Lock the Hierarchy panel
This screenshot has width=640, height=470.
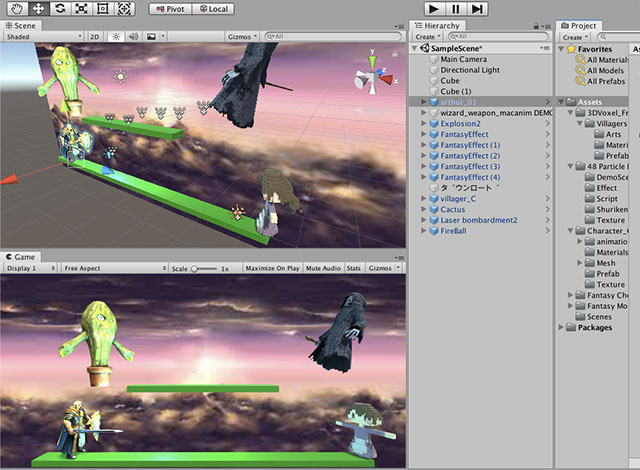coord(536,26)
